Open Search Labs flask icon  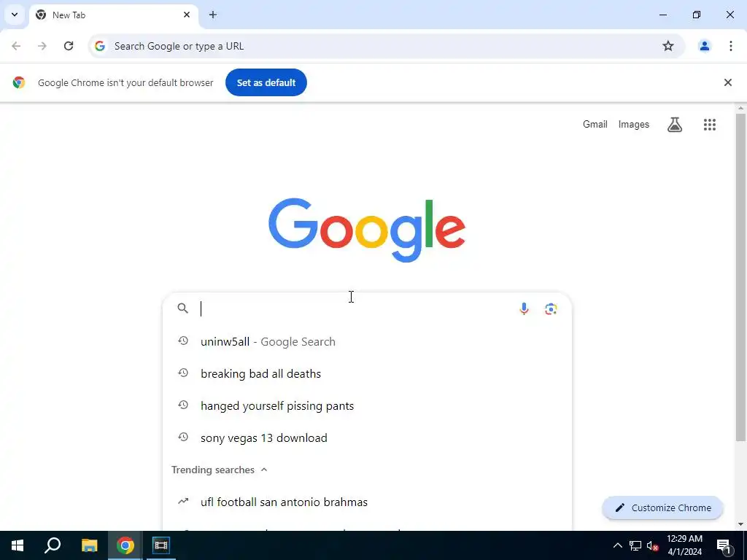pyautogui.click(x=675, y=125)
